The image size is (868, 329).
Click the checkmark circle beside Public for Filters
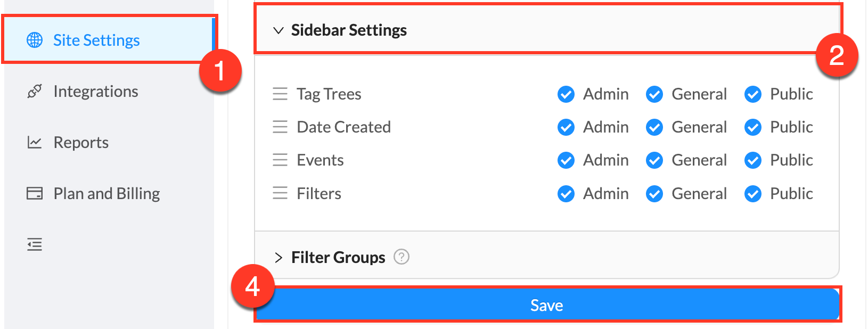[x=752, y=193]
